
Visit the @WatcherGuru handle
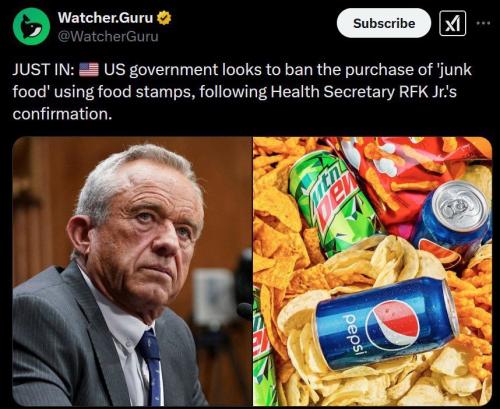108,36
